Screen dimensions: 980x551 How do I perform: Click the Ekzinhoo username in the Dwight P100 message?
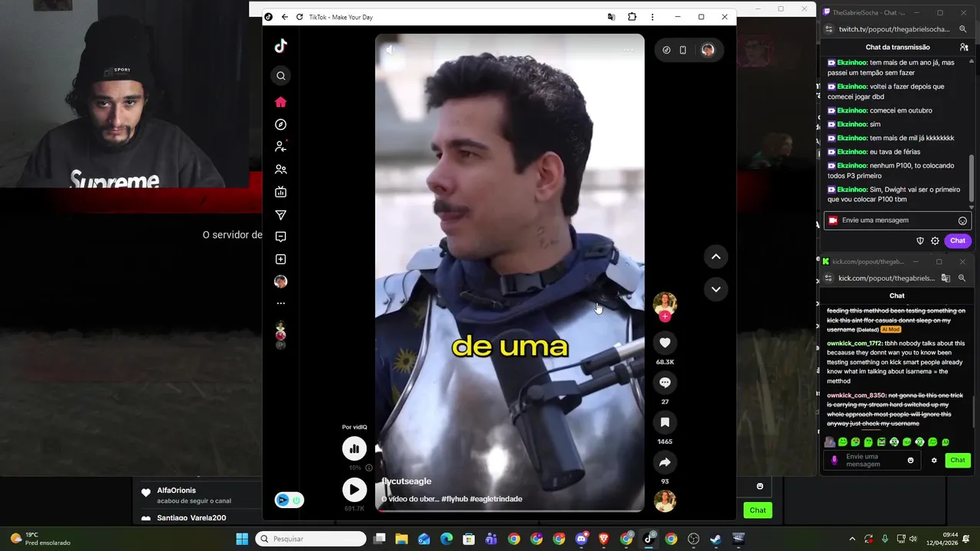pos(852,190)
